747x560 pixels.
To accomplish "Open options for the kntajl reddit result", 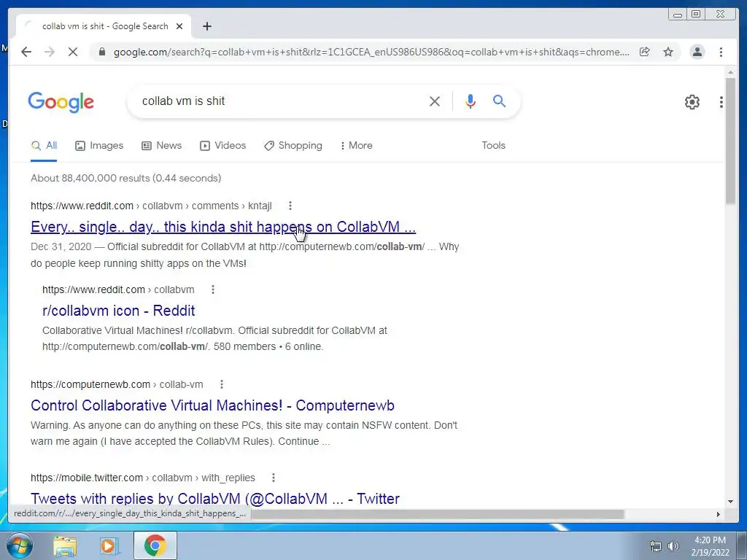I will tap(290, 206).
